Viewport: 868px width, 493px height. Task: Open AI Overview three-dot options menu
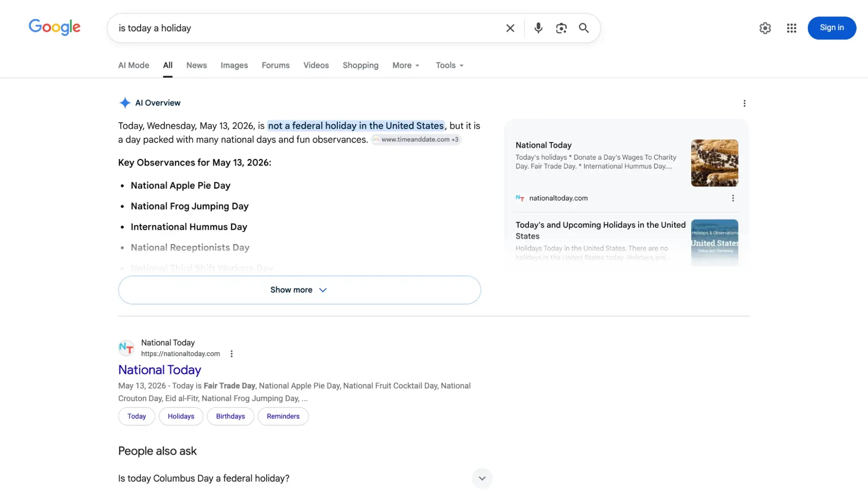pyautogui.click(x=744, y=103)
